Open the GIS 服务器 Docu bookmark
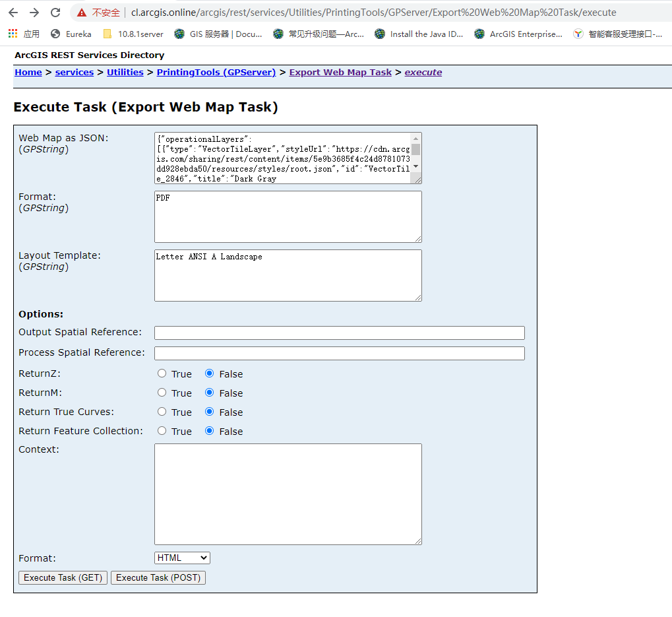This screenshot has height=617, width=672. point(218,34)
